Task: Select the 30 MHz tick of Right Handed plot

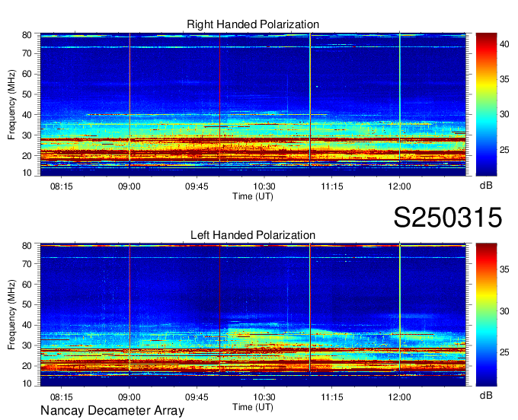Action: pyautogui.click(x=27, y=135)
